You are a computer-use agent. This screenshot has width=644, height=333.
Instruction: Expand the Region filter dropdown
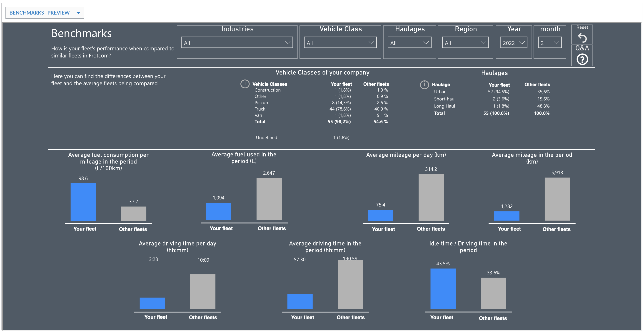tap(465, 43)
